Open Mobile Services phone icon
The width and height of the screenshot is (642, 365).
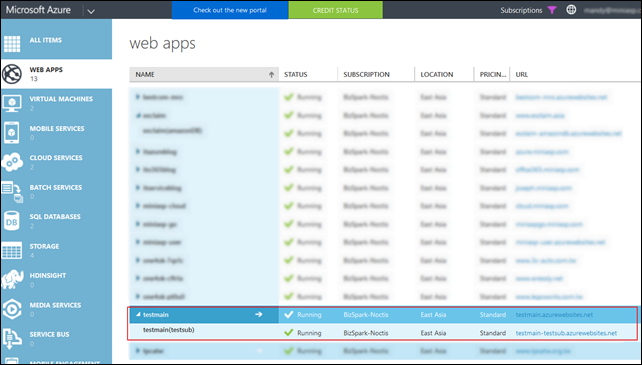click(x=11, y=132)
